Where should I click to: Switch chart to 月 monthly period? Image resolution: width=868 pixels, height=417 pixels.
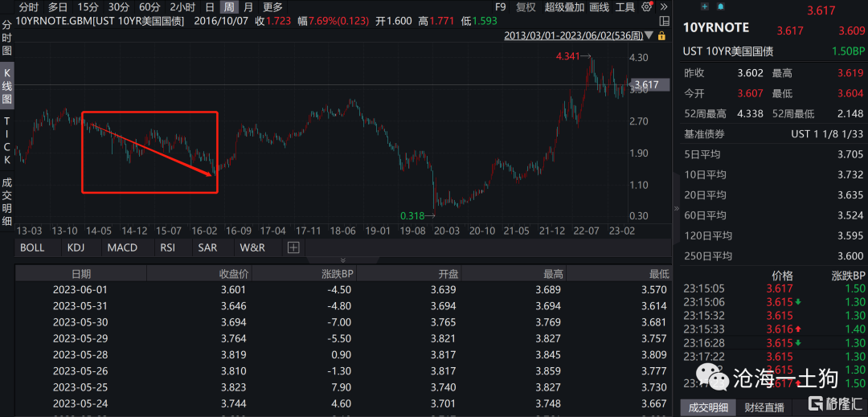(248, 7)
